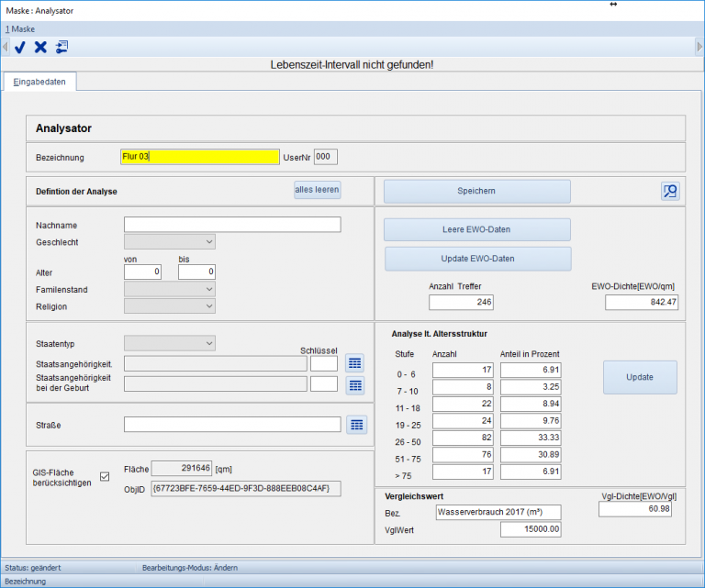The height and width of the screenshot is (588, 705).
Task: Click the Alter bis field
Action: (x=196, y=272)
